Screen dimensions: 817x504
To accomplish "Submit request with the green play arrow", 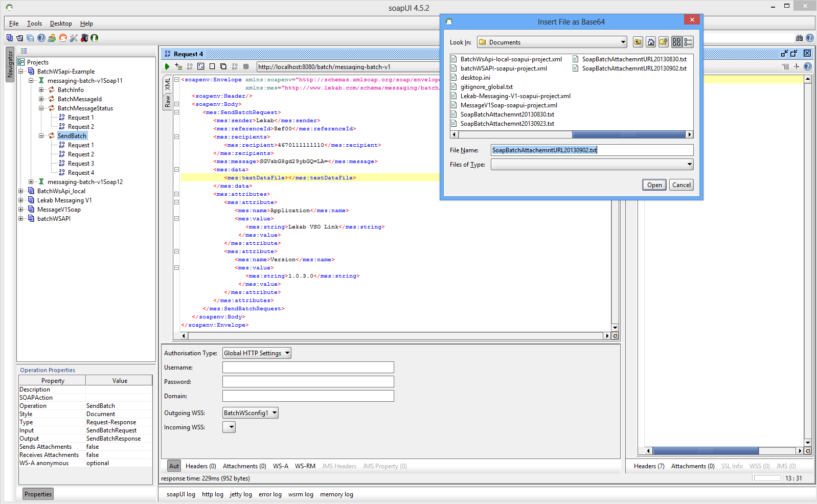I will coord(167,66).
